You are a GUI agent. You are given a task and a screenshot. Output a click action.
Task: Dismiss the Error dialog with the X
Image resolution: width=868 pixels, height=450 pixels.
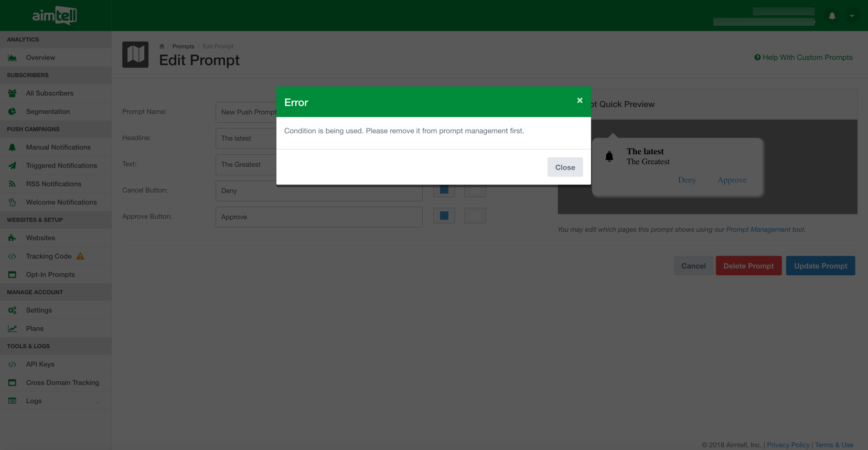click(580, 100)
